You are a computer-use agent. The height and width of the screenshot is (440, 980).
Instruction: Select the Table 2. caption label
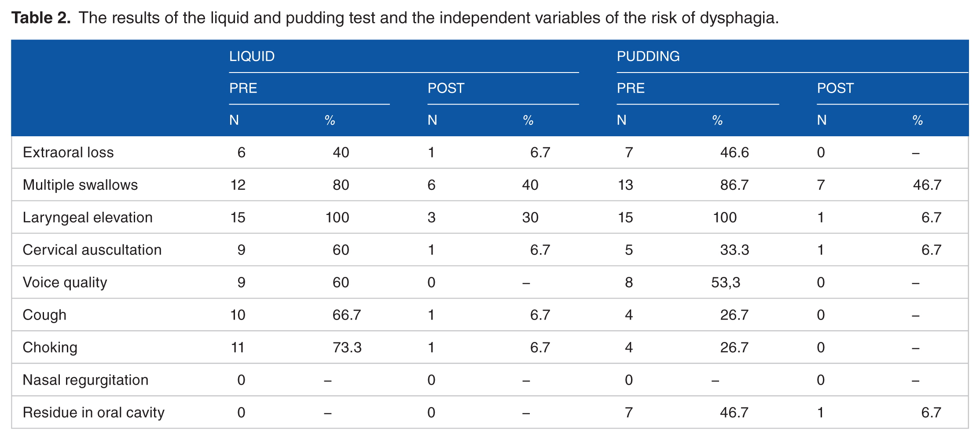click(x=41, y=18)
